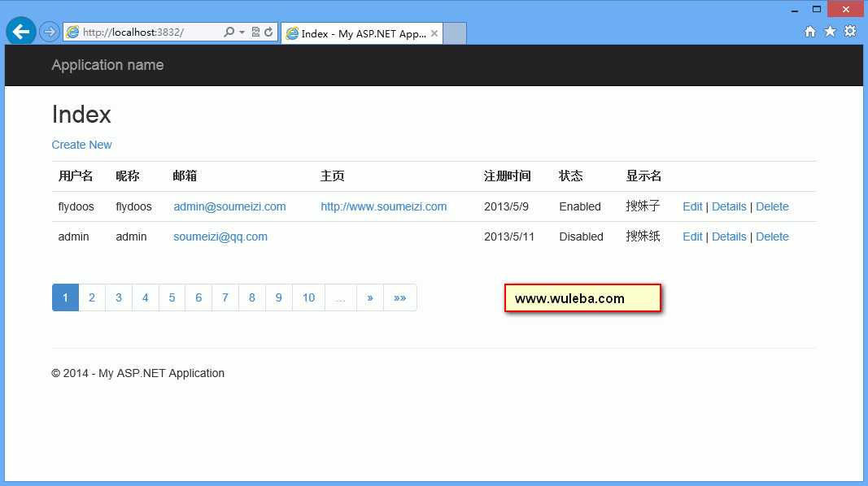This screenshot has height=486, width=868.
Task: Go to pagination page 4
Action: pyautogui.click(x=145, y=297)
